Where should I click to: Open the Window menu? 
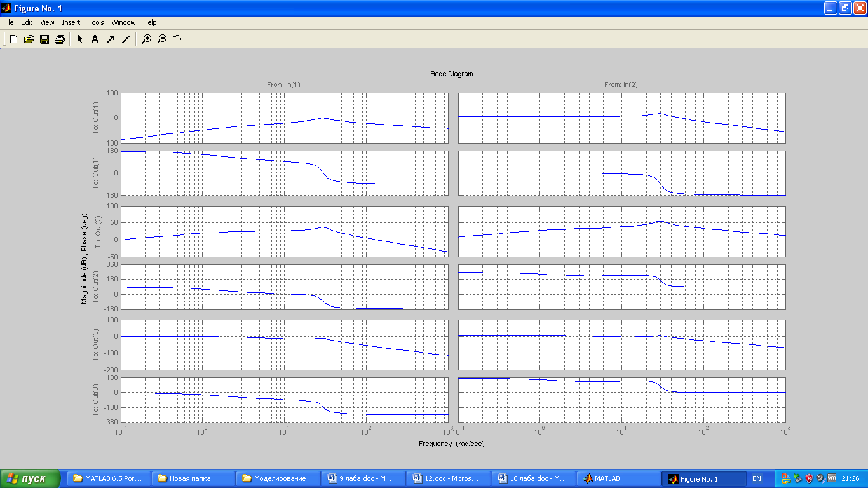click(x=123, y=22)
